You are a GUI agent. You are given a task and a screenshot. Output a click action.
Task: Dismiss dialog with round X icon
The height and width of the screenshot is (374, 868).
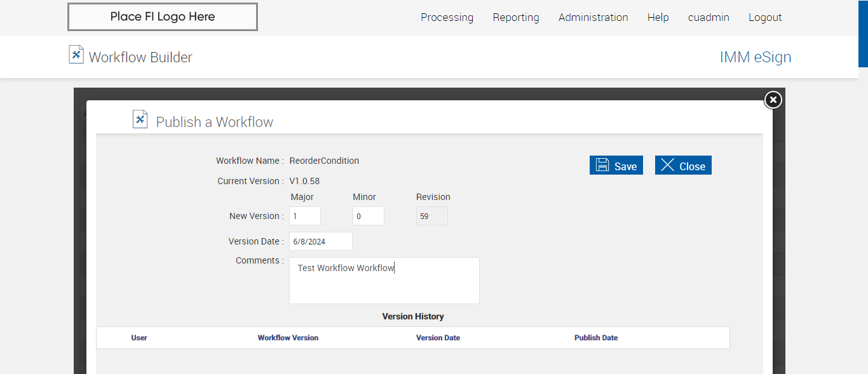(773, 100)
